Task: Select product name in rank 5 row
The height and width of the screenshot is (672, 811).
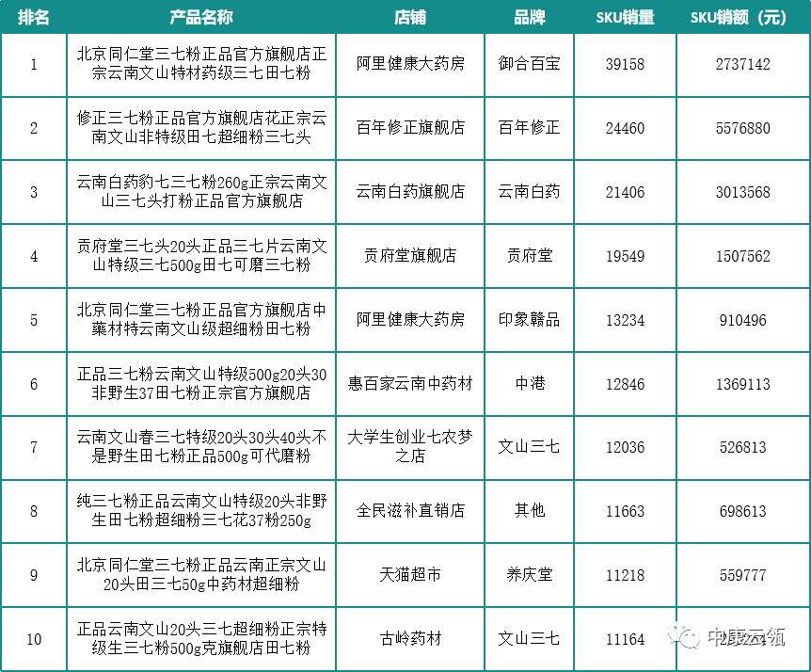Action: coord(201,320)
